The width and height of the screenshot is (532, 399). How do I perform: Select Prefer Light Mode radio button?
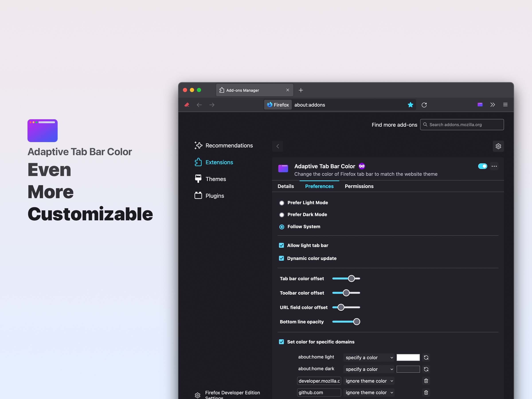[282, 203]
